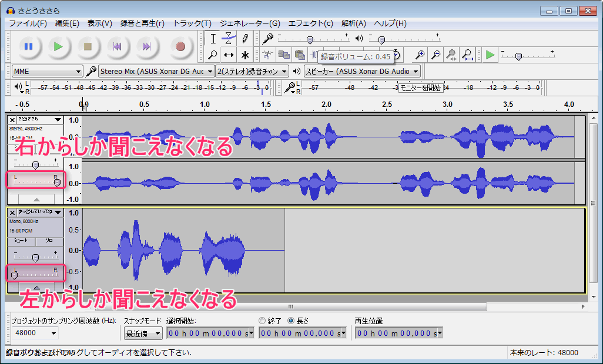Image resolution: width=603 pixels, height=364 pixels.
Task: Click microphone icon next to Stereo Mix device
Action: pos(91,72)
